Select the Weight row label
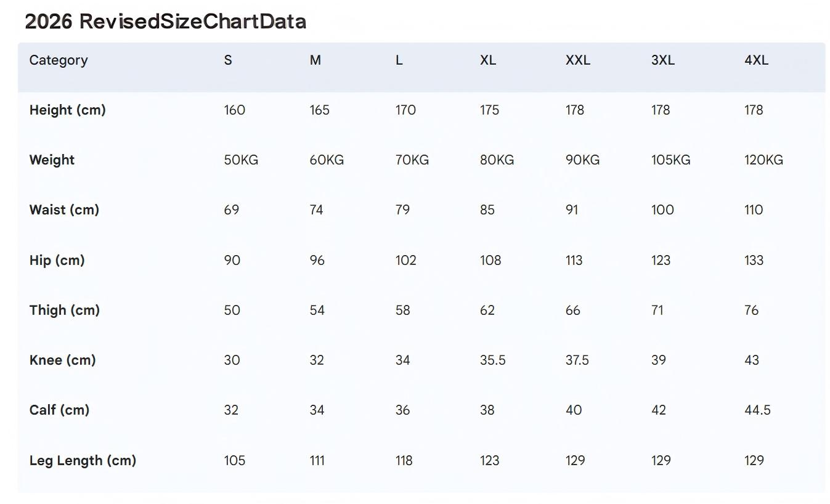 tap(52, 160)
